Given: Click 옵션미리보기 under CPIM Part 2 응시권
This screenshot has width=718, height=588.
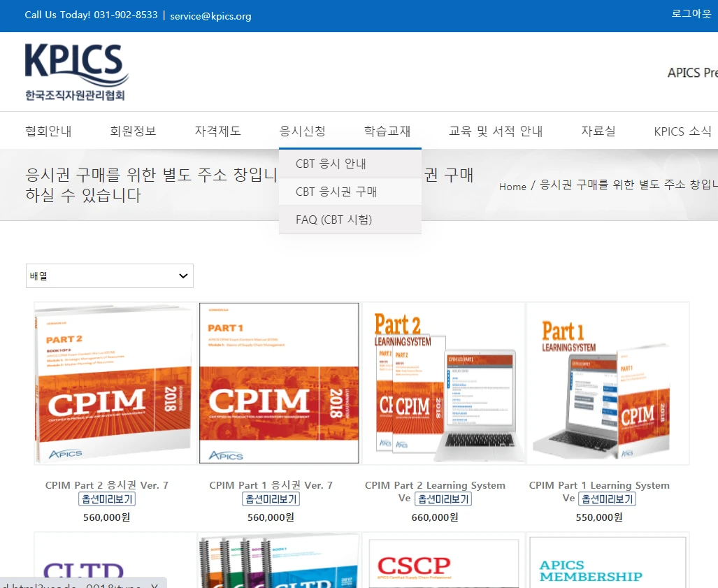Looking at the screenshot, I should 107,499.
